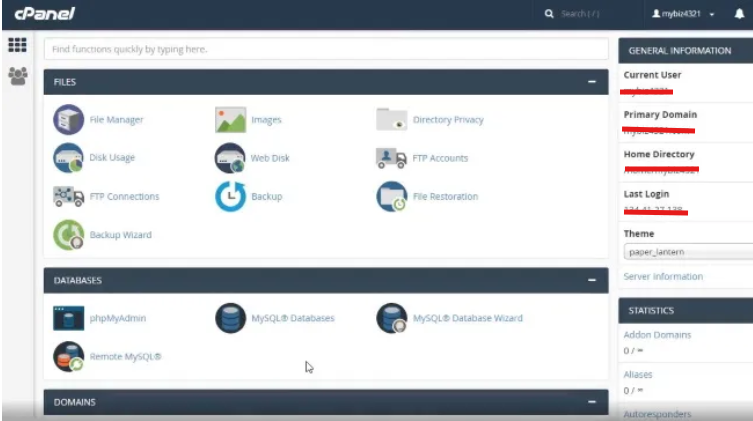This screenshot has width=753, height=421.
Task: Open the Directory Privacy folder icon
Action: 391,120
